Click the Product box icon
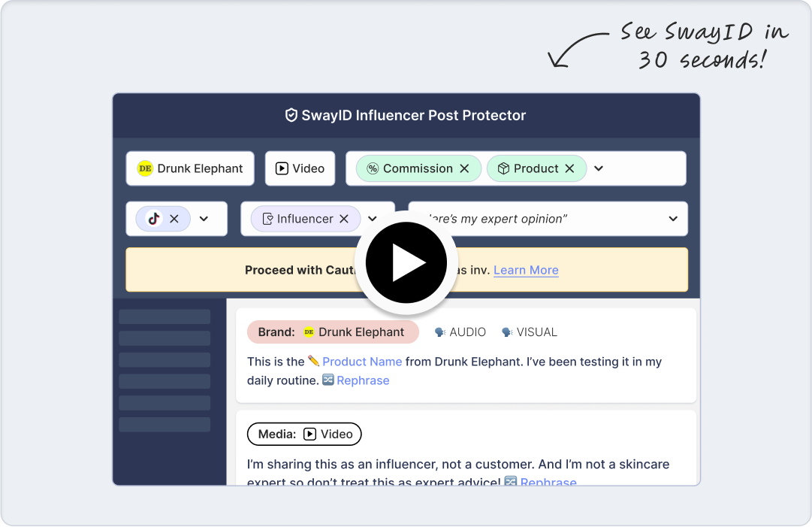The width and height of the screenshot is (812, 527). pos(503,168)
